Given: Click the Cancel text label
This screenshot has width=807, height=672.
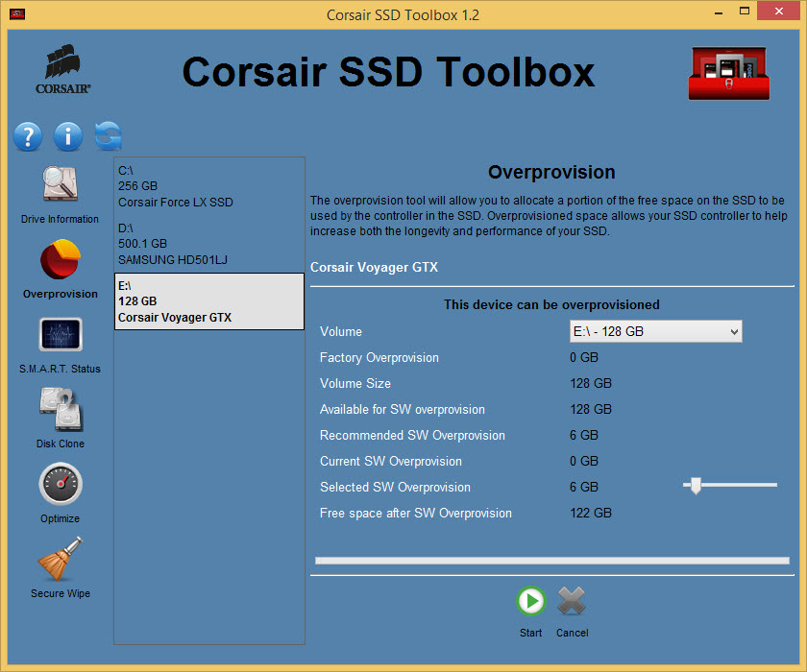Looking at the screenshot, I should 573,633.
